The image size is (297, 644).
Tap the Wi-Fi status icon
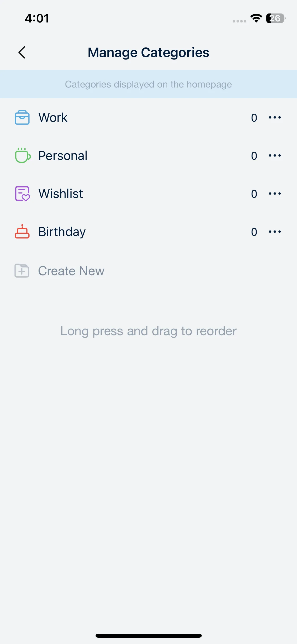[256, 18]
